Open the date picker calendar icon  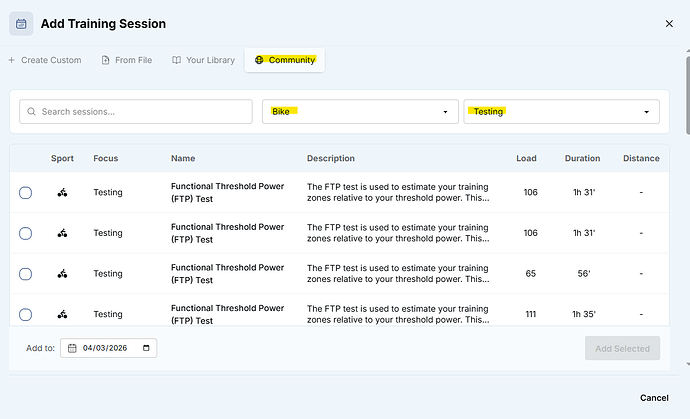click(x=147, y=348)
